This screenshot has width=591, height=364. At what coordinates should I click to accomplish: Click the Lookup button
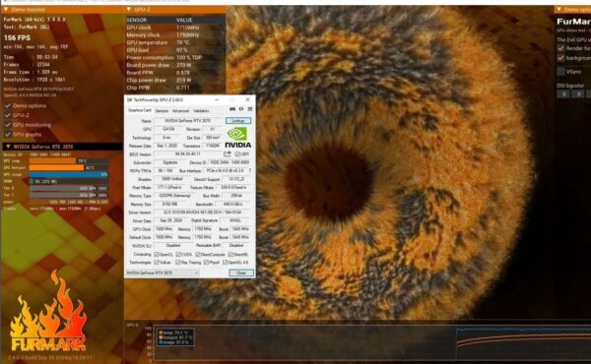[238, 120]
